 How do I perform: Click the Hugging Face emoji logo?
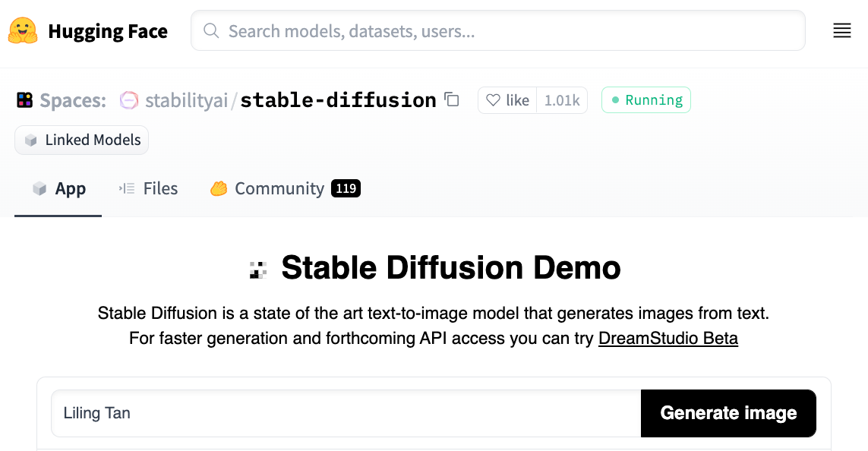pyautogui.click(x=23, y=31)
